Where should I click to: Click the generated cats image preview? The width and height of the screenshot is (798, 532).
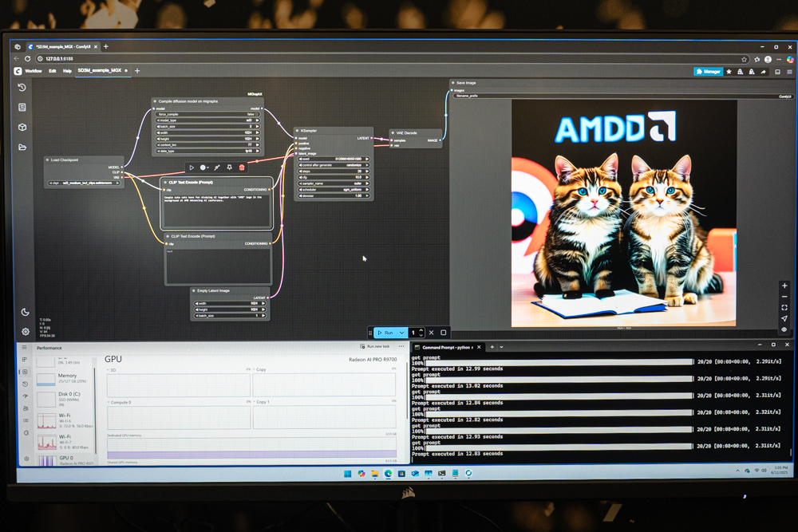[624, 213]
